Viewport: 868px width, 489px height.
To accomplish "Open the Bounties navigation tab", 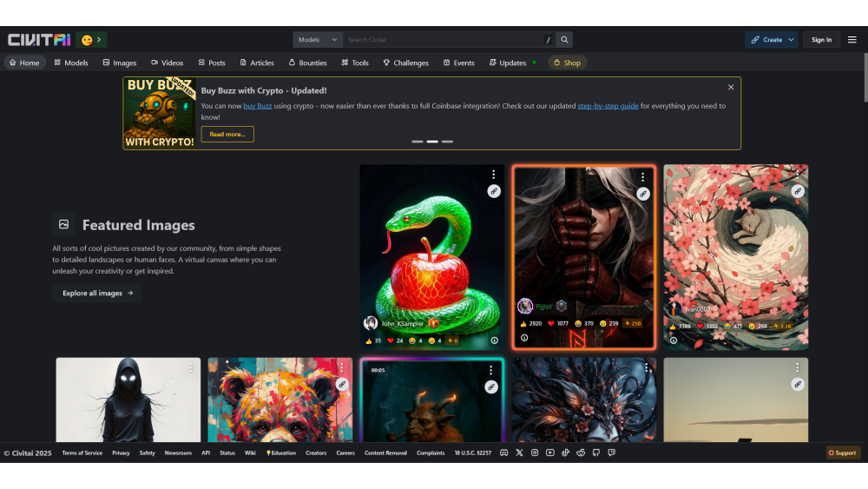I will (x=307, y=63).
